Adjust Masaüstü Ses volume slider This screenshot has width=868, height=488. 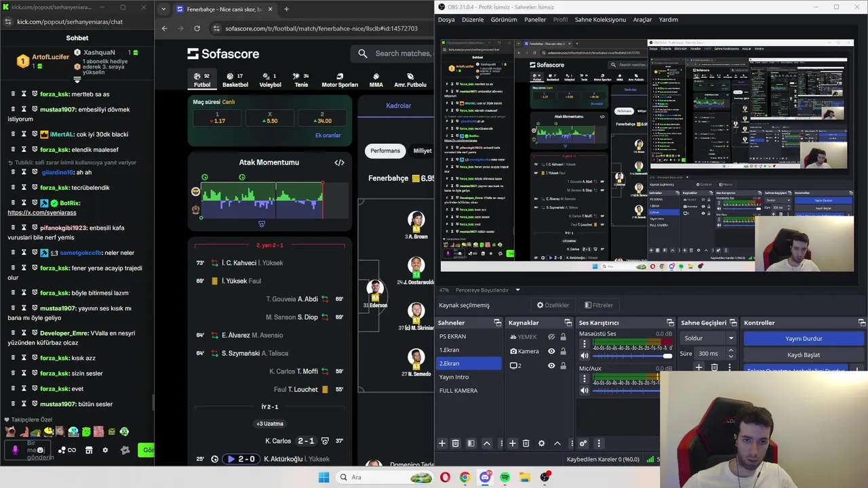[632, 356]
